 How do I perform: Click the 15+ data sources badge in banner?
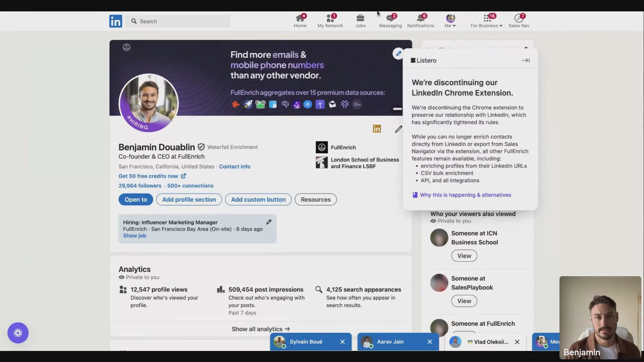(357, 104)
